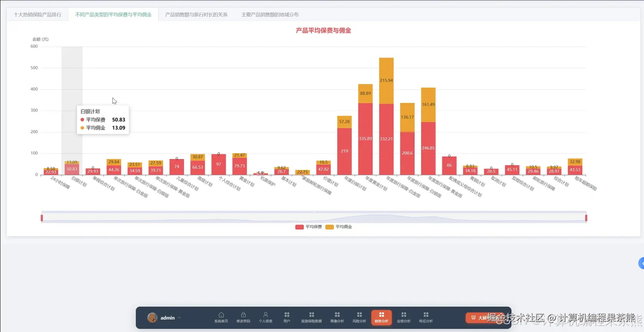
Task: Click orange bar segment labeled 136.17
Action: point(407,117)
